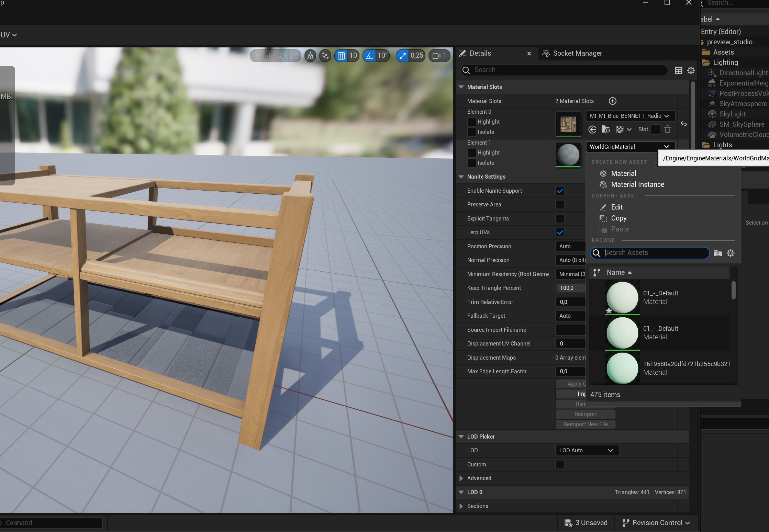The image size is (769, 532).
Task: Use selected asset for Element 0 material
Action: (592, 129)
